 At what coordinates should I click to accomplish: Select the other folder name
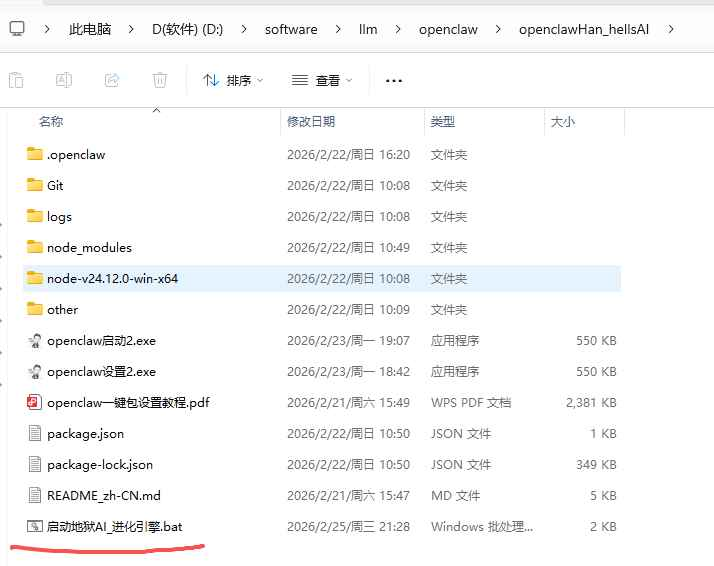tap(62, 310)
